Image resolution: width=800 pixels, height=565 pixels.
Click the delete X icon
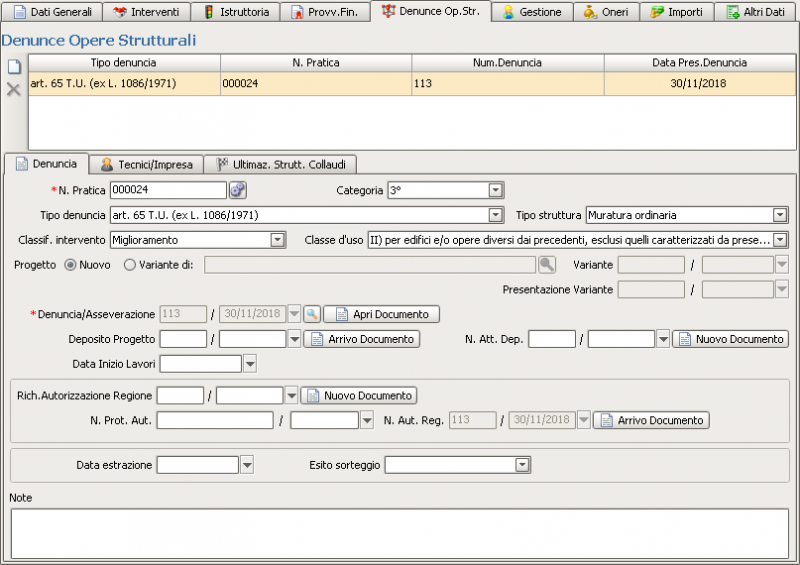point(13,89)
